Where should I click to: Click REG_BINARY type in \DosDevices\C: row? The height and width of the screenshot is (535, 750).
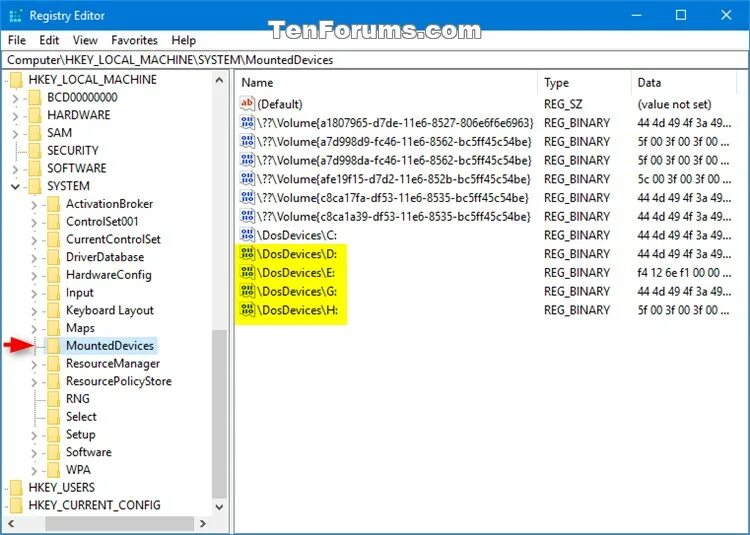(577, 235)
